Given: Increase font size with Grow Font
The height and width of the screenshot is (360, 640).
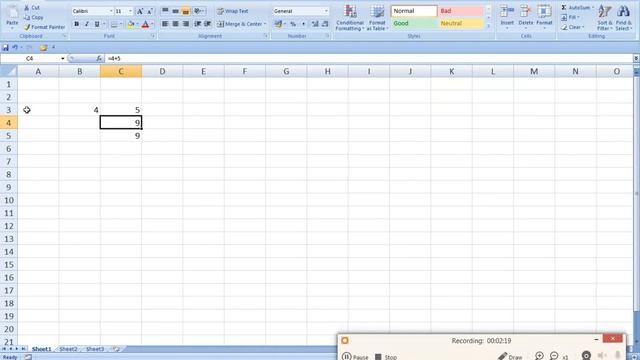Looking at the screenshot, I should [140, 11].
